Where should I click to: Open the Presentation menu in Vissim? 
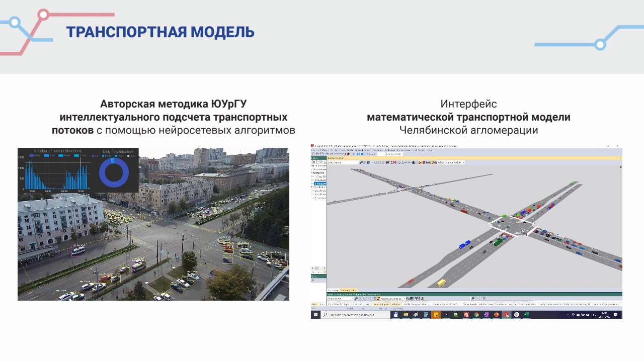point(404,150)
